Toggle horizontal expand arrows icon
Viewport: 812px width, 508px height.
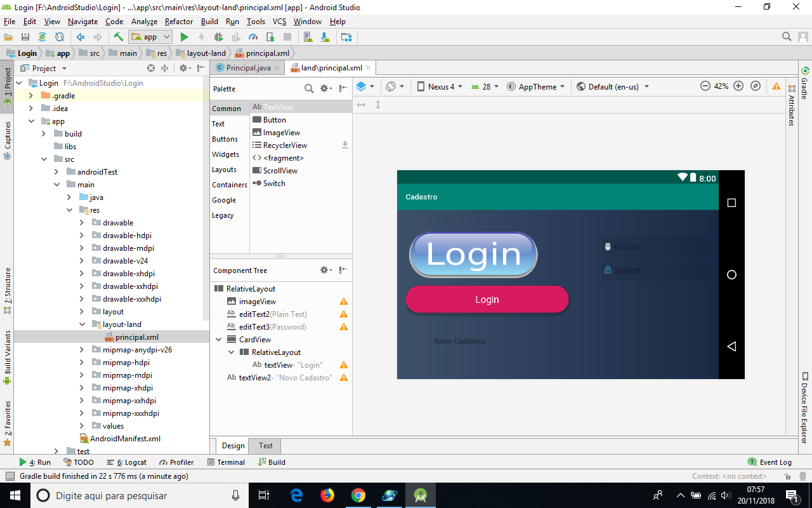(361, 105)
